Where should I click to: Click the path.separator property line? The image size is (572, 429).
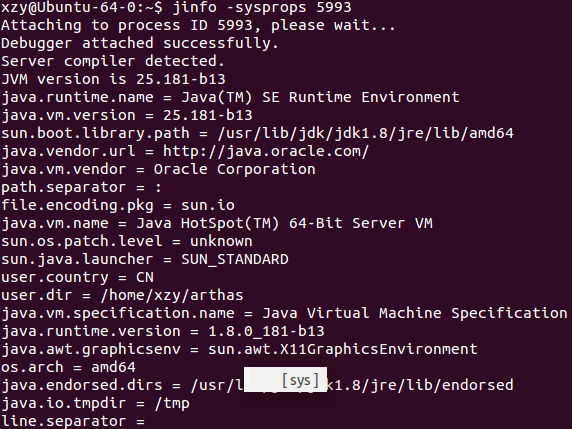(81, 188)
